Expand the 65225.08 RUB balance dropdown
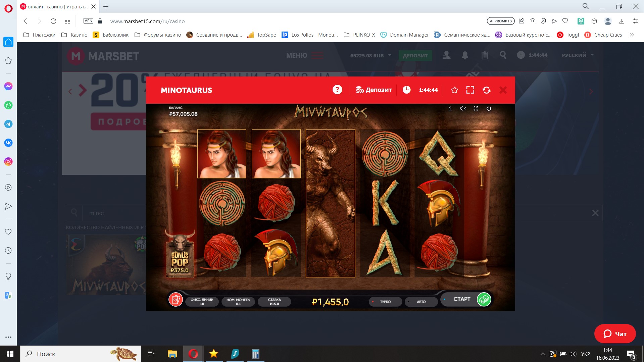Screen dimensions: 644x362 click(371, 55)
